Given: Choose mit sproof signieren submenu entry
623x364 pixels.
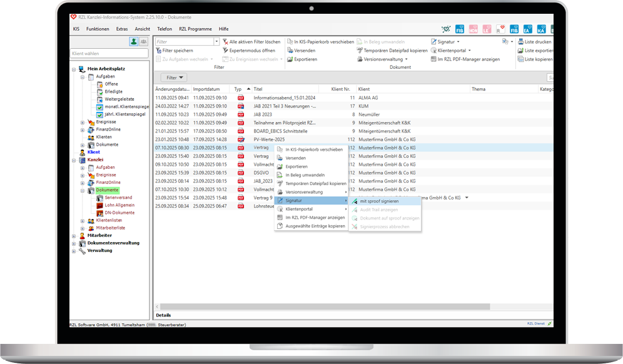Looking at the screenshot, I should [x=385, y=201].
